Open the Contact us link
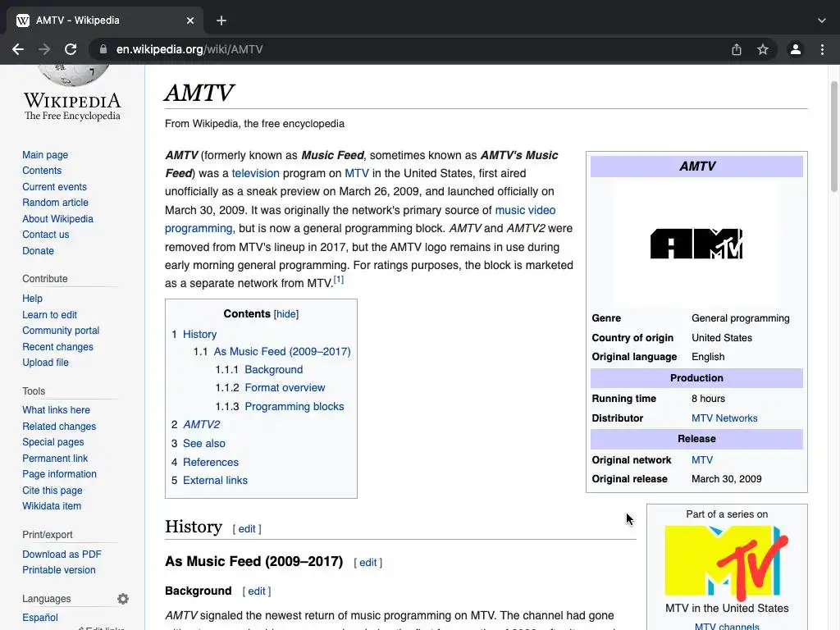 (x=46, y=234)
